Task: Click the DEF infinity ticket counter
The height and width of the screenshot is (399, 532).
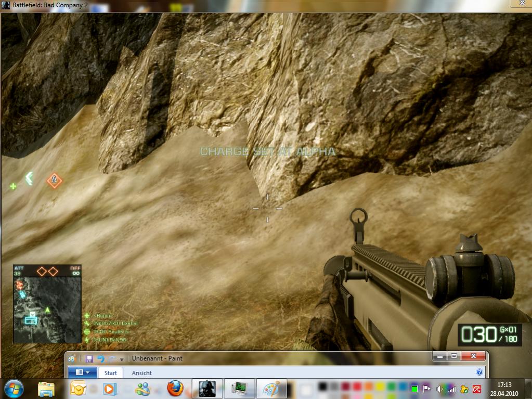Action: 75,271
